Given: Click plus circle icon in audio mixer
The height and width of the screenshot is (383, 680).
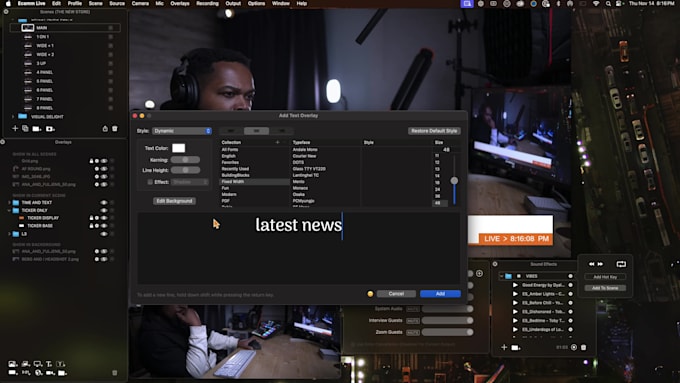Looking at the screenshot, I should (x=479, y=273).
